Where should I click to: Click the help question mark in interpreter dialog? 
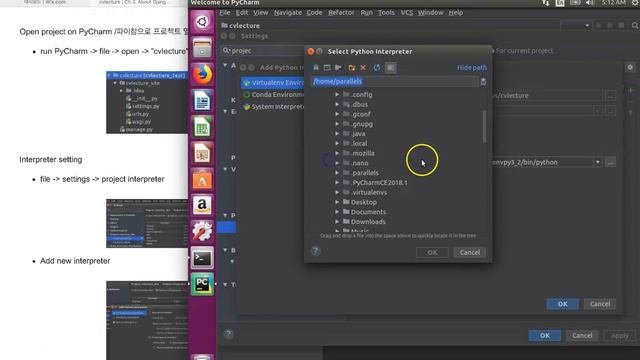point(316,251)
